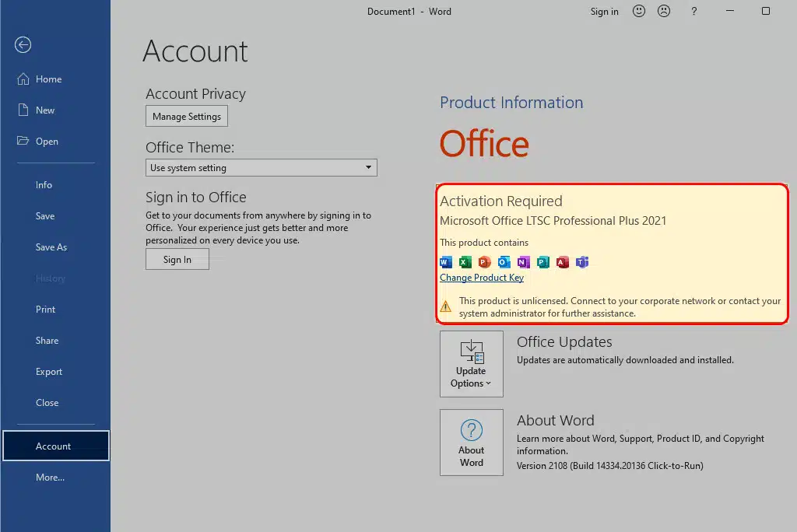797x532 pixels.
Task: Click the Excel icon under product contains
Action: (465, 262)
